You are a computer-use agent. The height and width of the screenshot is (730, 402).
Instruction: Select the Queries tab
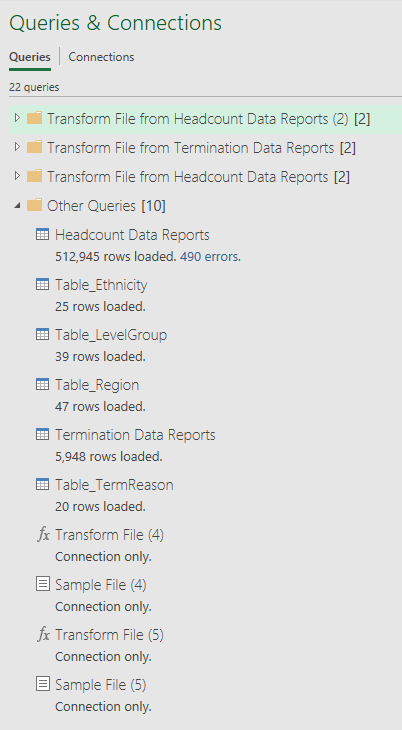tap(30, 57)
